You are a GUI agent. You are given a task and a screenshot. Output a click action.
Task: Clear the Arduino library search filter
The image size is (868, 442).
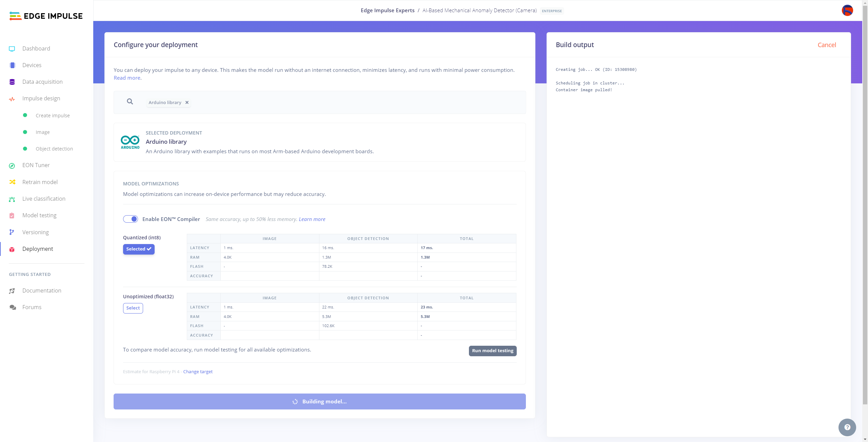point(187,102)
